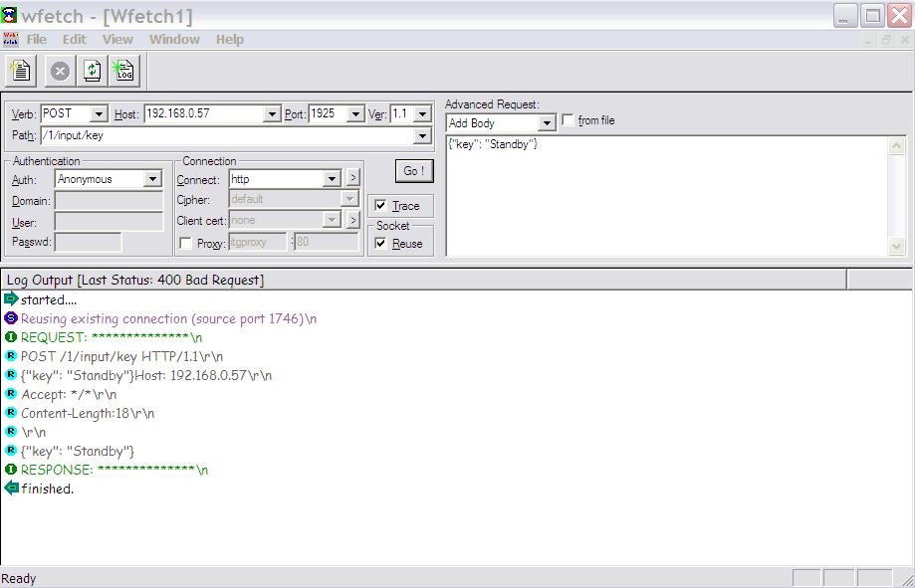The height and width of the screenshot is (588, 915).
Task: Open the Host dropdown showing 192.168.0.57
Action: [x=272, y=113]
